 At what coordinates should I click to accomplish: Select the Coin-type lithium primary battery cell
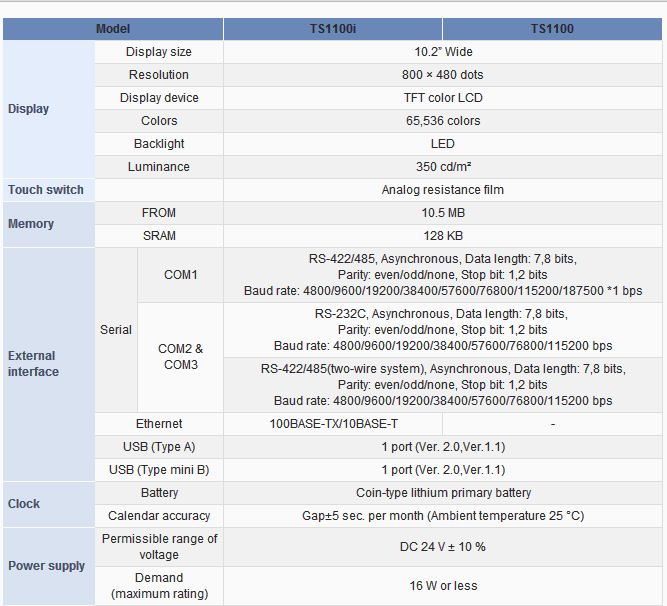pyautogui.click(x=442, y=493)
